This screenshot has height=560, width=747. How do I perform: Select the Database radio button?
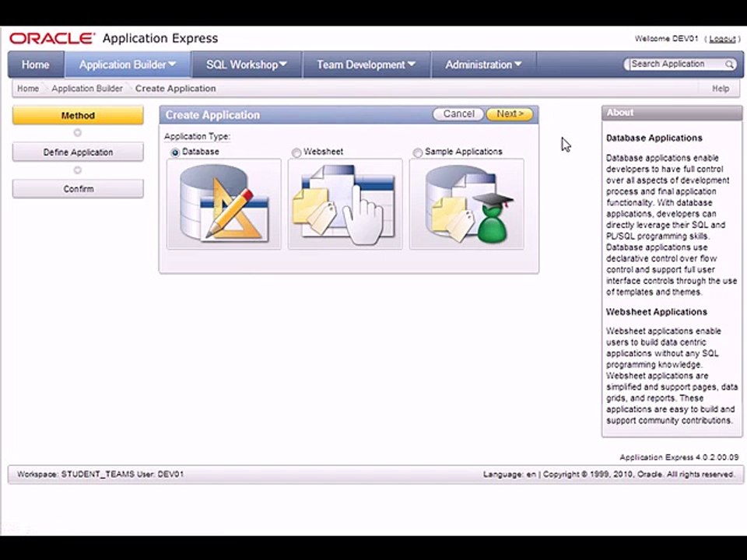coord(175,152)
